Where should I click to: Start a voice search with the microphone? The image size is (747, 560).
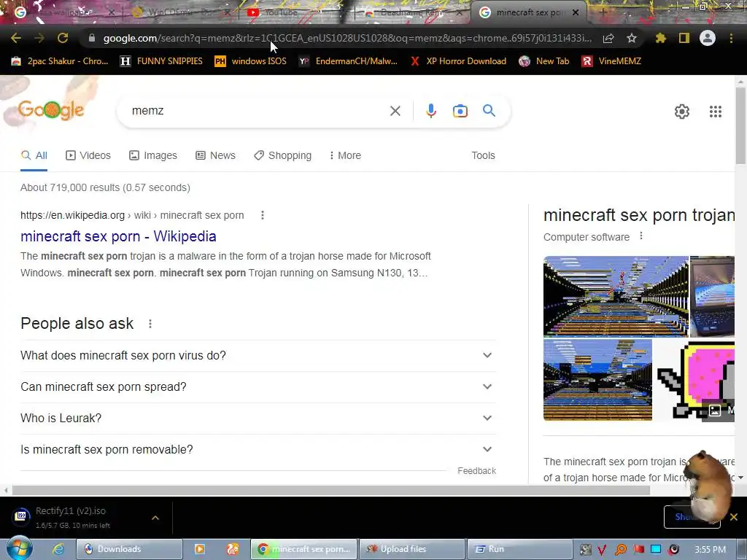[430, 111]
